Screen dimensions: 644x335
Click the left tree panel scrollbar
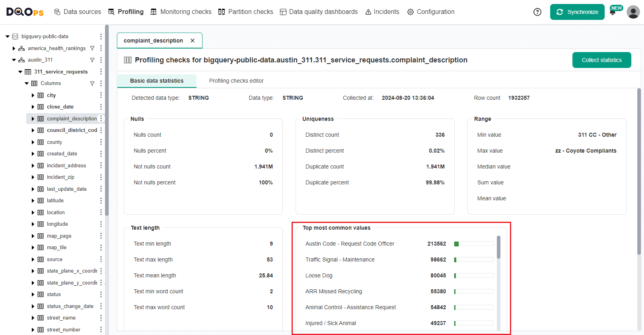tap(107, 120)
